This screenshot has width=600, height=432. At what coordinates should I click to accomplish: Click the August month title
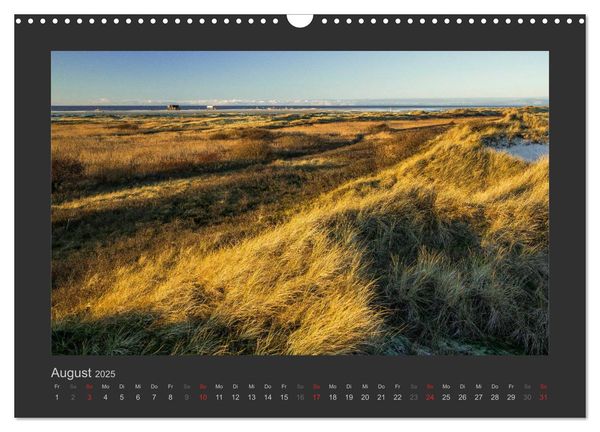(71, 373)
